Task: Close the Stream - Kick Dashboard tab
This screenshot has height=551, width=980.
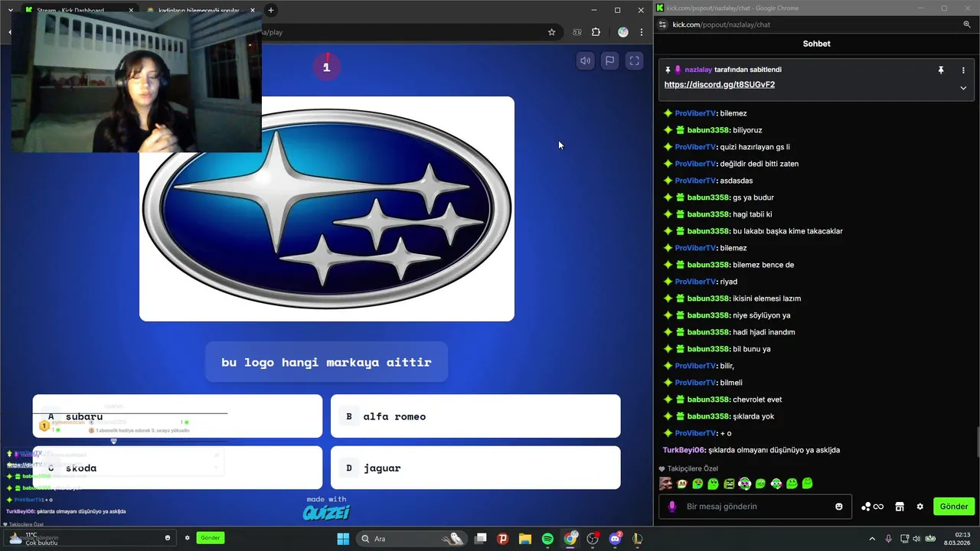Action: click(131, 11)
